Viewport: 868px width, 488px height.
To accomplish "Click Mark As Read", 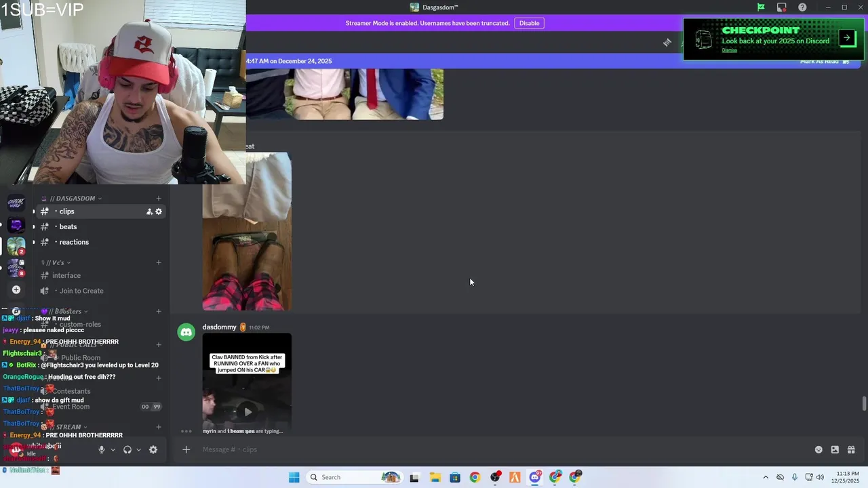I will pyautogui.click(x=824, y=61).
